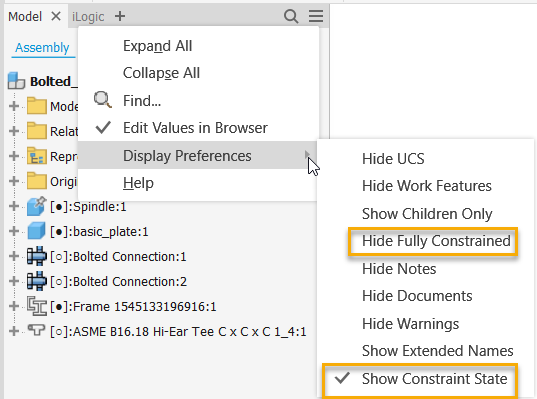Click the Frame 1545133196916:1 frame icon
537x399 pixels.
(x=36, y=306)
